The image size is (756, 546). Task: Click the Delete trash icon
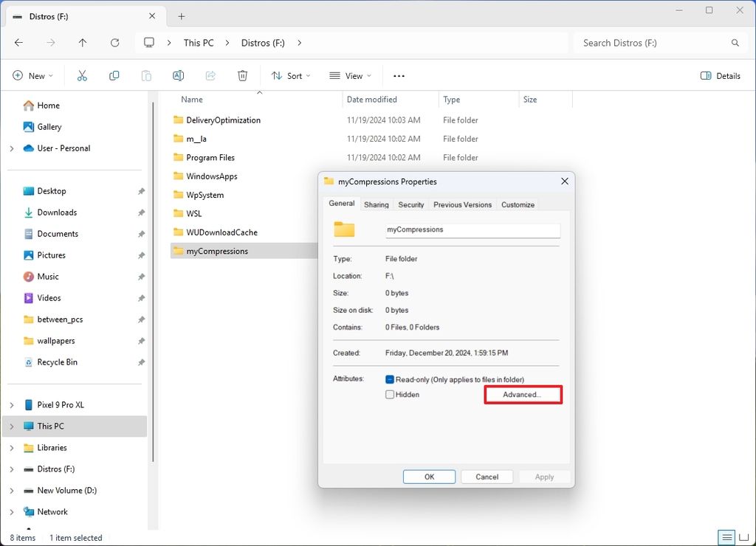tap(242, 75)
